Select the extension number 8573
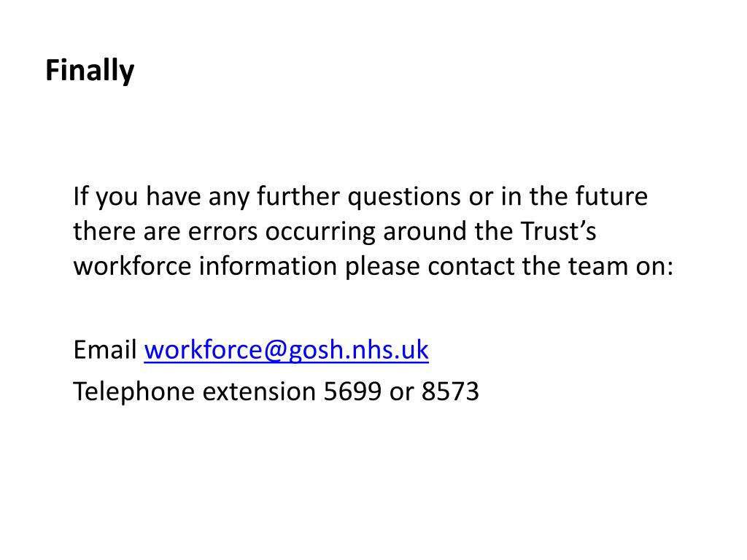The width and height of the screenshot is (747, 560). tap(450, 392)
